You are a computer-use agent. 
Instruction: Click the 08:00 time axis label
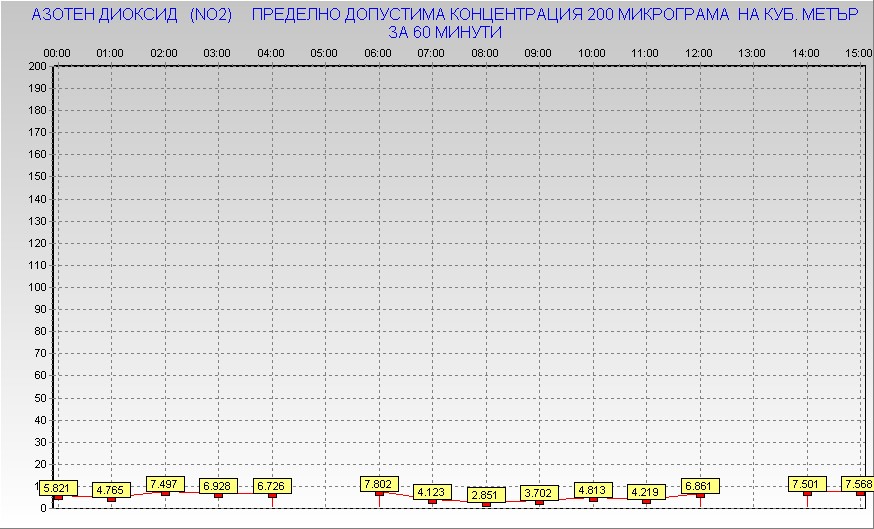click(485, 54)
